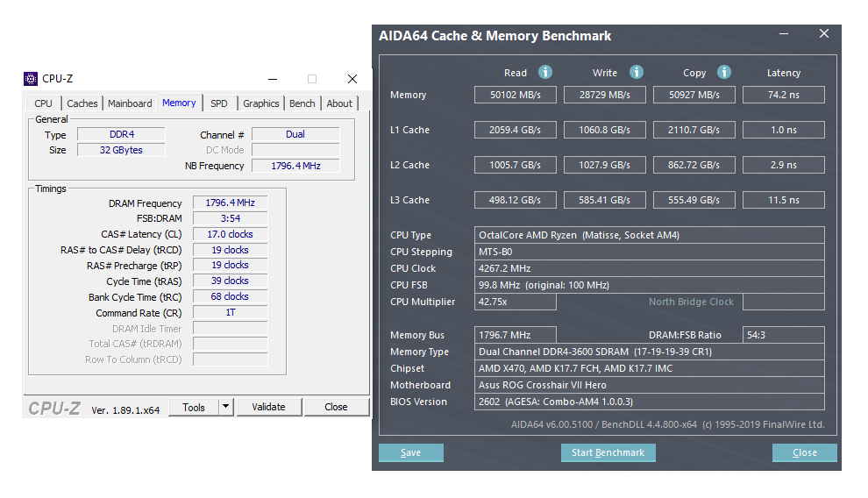Open the Tools dropdown arrow in CPU-Z
This screenshot has width=868, height=498.
225,407
